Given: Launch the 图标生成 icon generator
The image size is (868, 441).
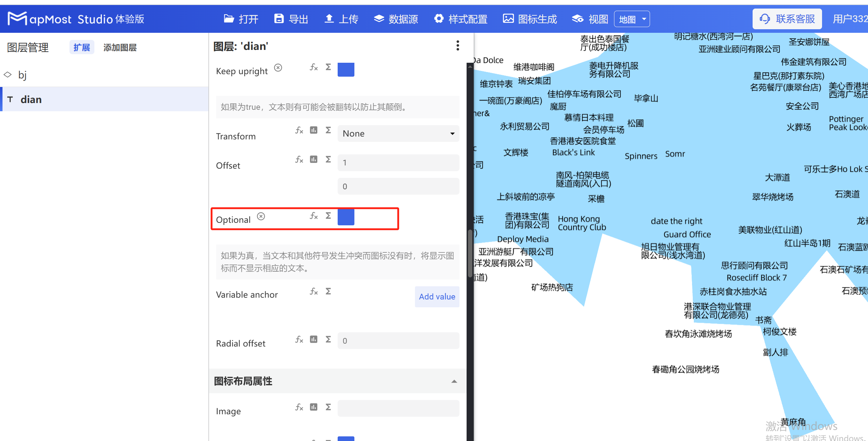Looking at the screenshot, I should click(x=530, y=19).
